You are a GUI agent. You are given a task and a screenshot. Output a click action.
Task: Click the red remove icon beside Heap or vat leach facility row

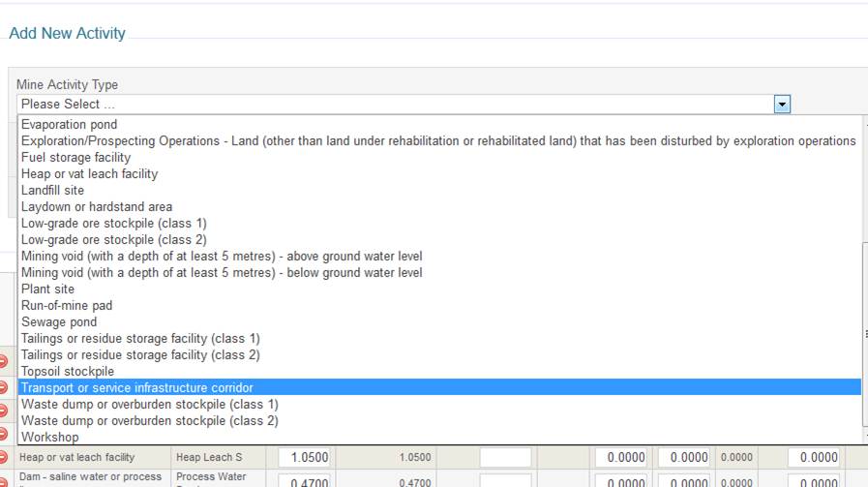point(3,457)
